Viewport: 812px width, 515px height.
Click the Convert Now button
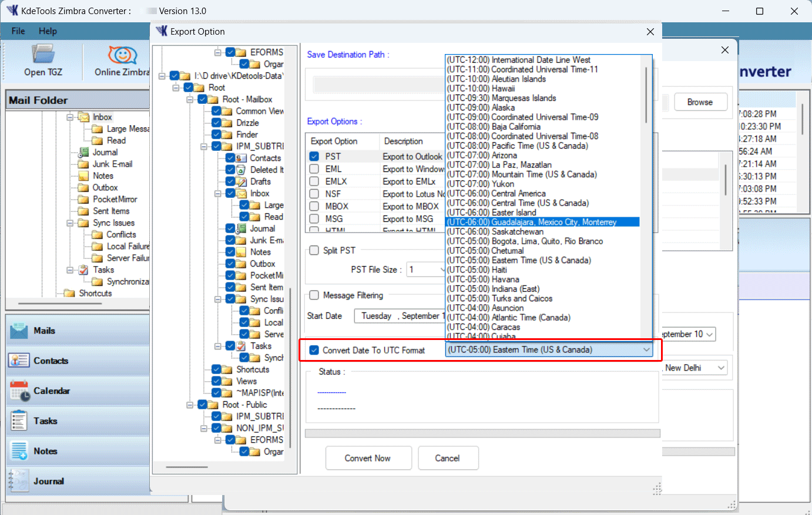point(368,458)
